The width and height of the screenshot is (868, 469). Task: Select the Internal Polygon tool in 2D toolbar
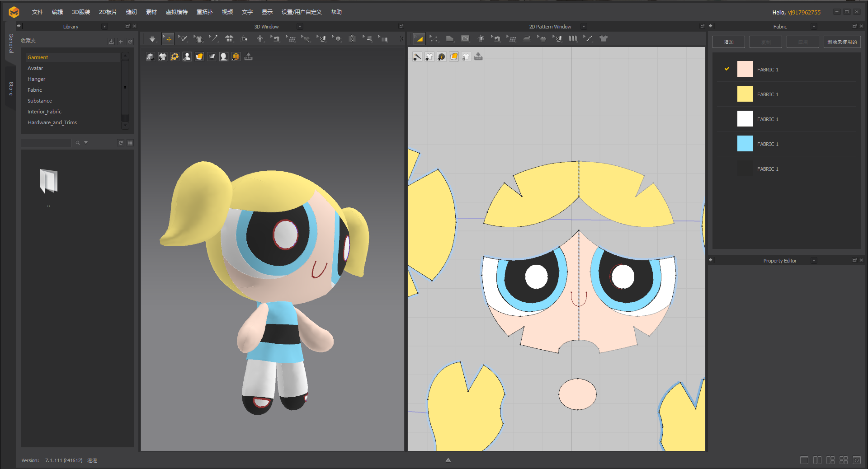point(465,39)
